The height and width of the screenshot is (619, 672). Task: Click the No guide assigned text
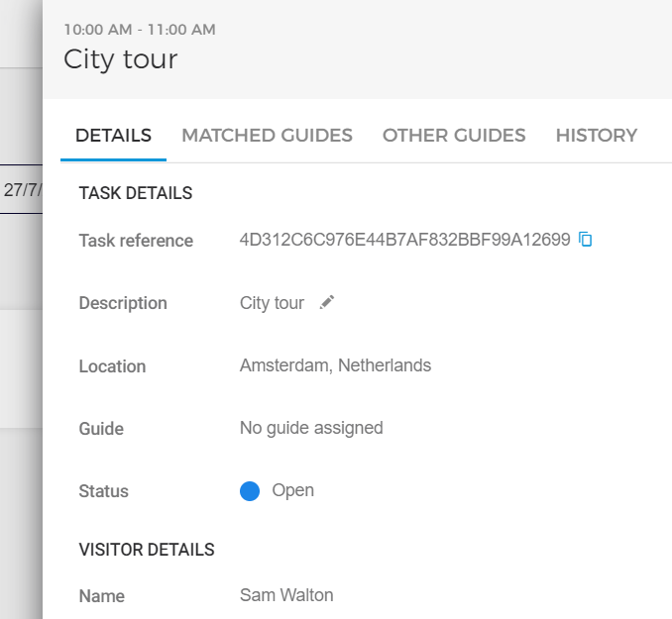pyautogui.click(x=311, y=428)
